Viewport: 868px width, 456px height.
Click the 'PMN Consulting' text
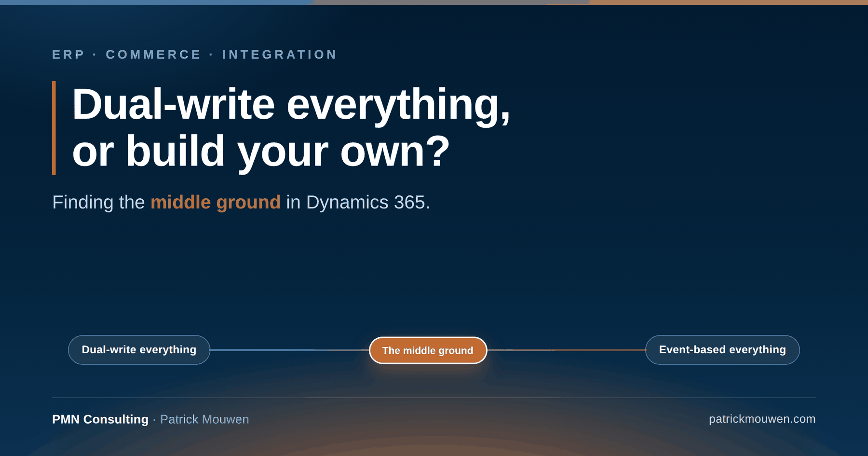(x=100, y=419)
